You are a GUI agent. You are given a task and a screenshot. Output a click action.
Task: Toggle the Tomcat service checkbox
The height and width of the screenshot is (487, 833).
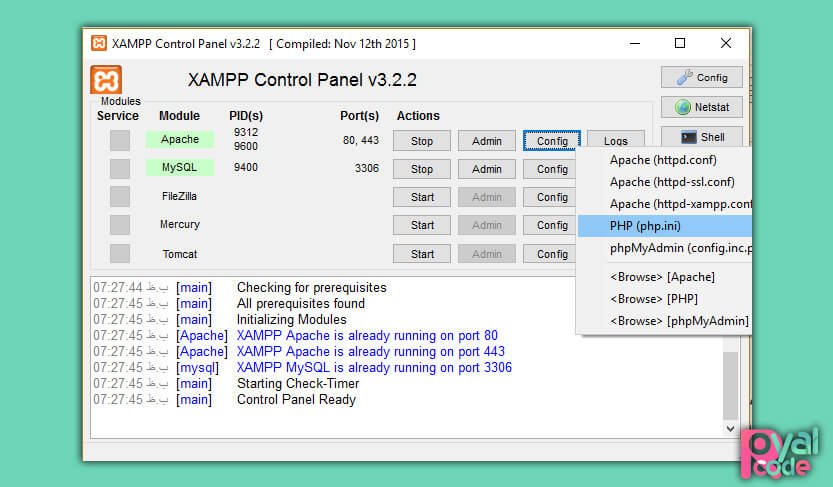(120, 253)
